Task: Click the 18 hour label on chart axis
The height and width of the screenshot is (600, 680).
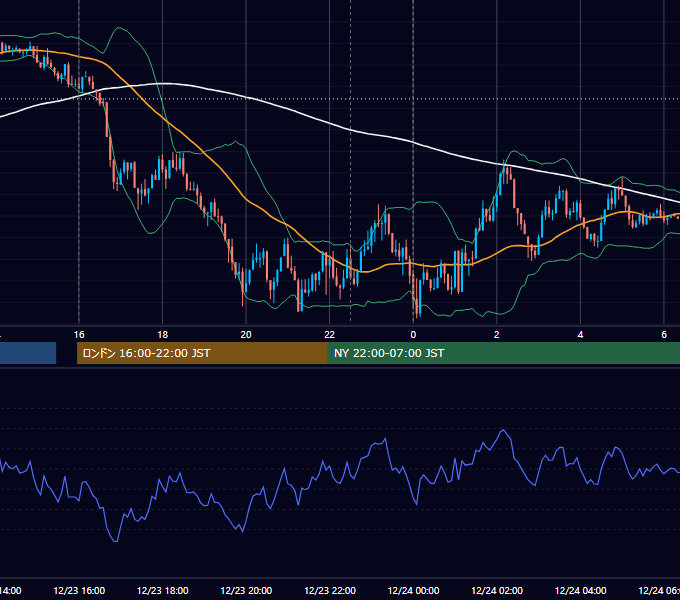Action: [x=163, y=335]
